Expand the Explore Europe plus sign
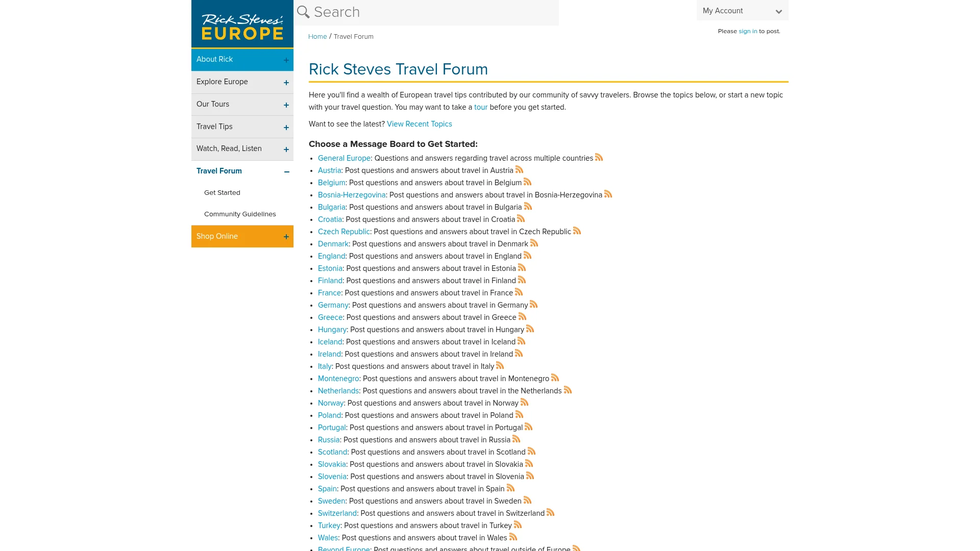Screen dimensions: 980x551 (286, 83)
